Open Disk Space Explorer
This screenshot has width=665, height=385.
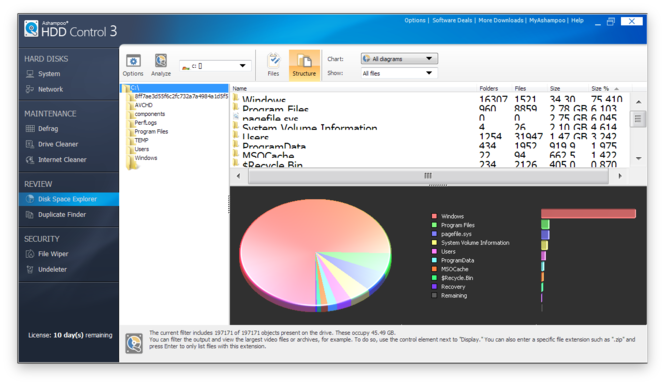pyautogui.click(x=69, y=199)
